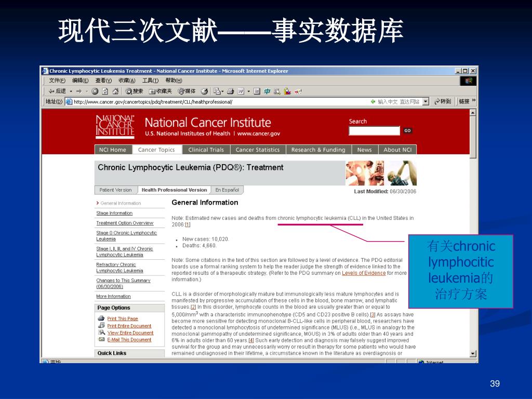Viewport: 532px width, 399px height.
Task: Click the View Entire Document icon
Action: [x=101, y=332]
